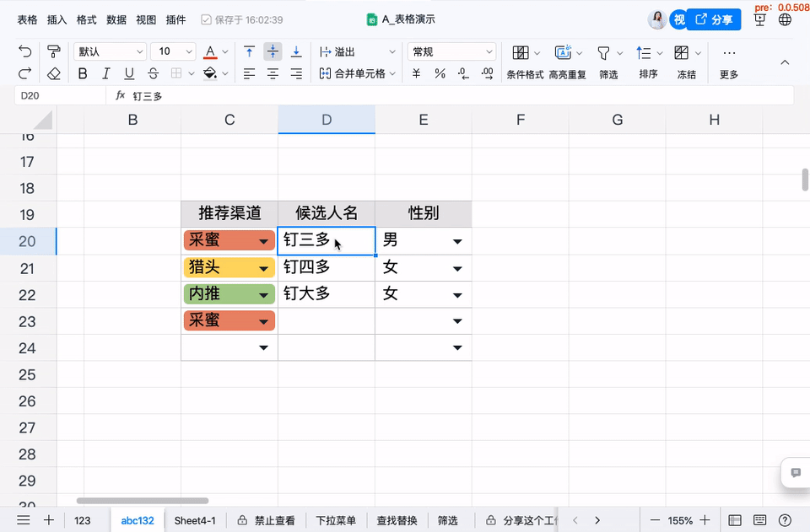
Task: Open the 溢出 text overflow dropdown
Action: click(x=358, y=51)
